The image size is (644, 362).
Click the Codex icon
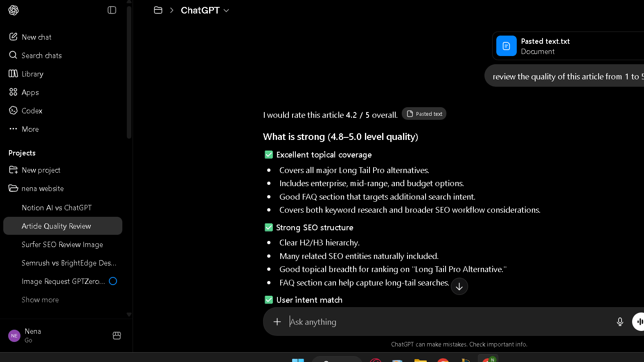click(x=13, y=110)
